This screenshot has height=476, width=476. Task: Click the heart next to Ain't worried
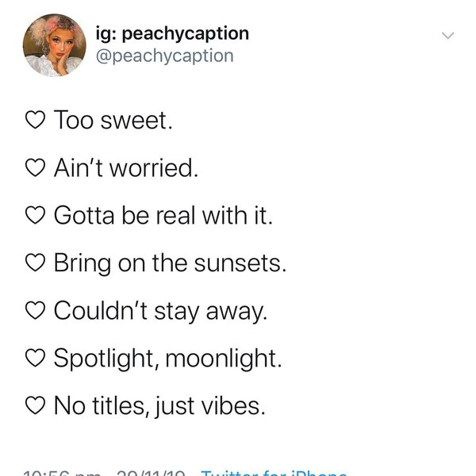(x=36, y=168)
